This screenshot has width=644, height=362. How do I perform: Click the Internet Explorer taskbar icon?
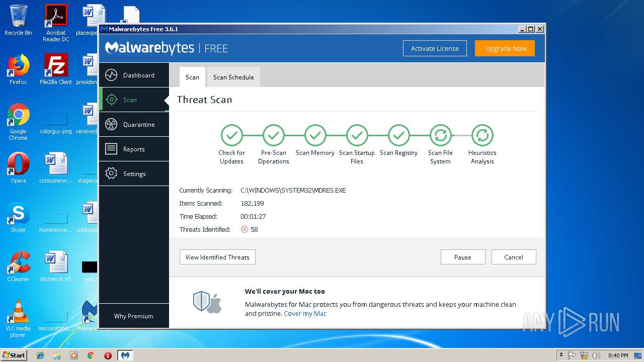coord(40,355)
